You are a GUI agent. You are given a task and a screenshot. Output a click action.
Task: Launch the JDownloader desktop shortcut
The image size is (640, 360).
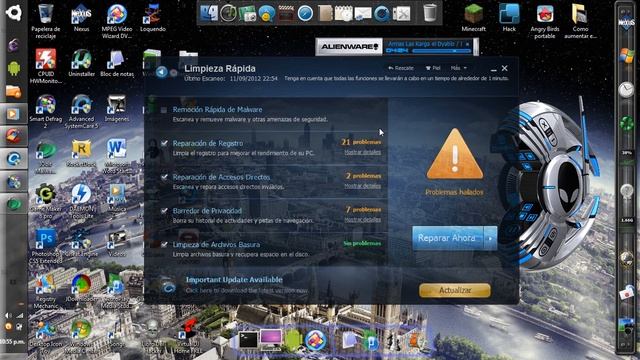(x=81, y=288)
